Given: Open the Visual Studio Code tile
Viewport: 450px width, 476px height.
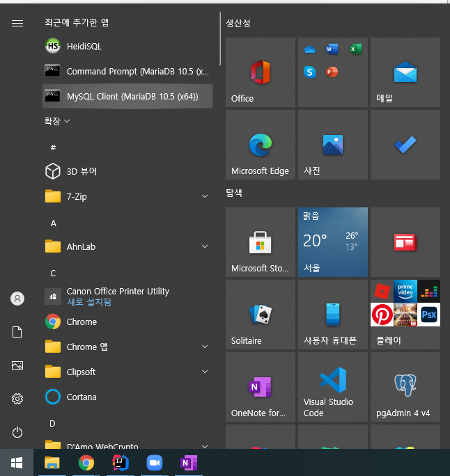Looking at the screenshot, I should [333, 387].
